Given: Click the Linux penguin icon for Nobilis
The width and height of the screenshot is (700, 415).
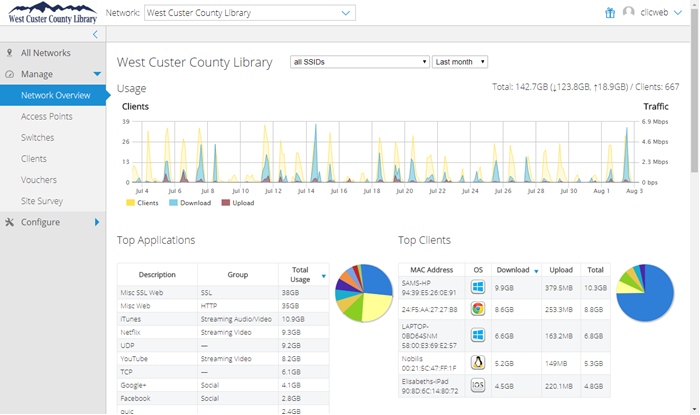Looking at the screenshot, I should 478,362.
